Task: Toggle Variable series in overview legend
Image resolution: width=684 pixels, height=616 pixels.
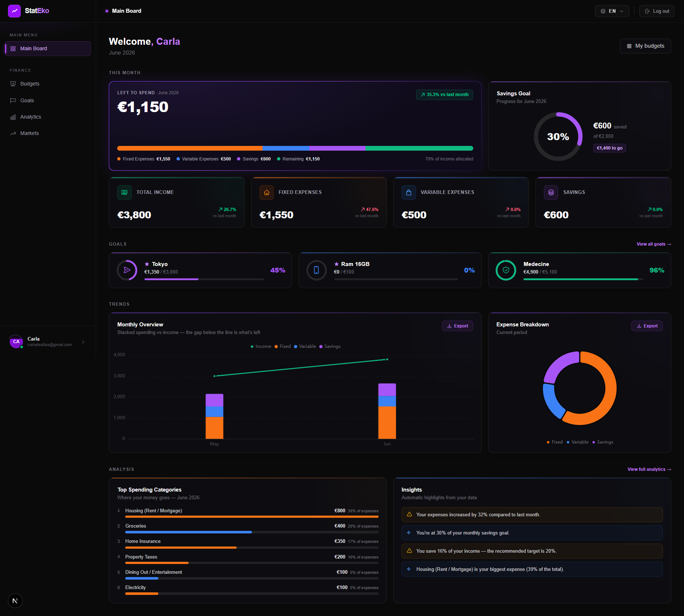Action: coord(305,346)
